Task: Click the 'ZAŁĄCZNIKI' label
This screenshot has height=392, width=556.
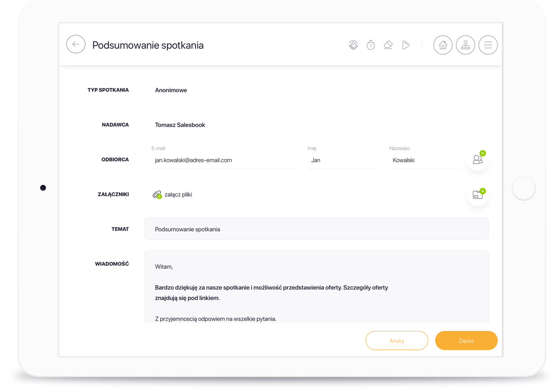Action: (113, 194)
